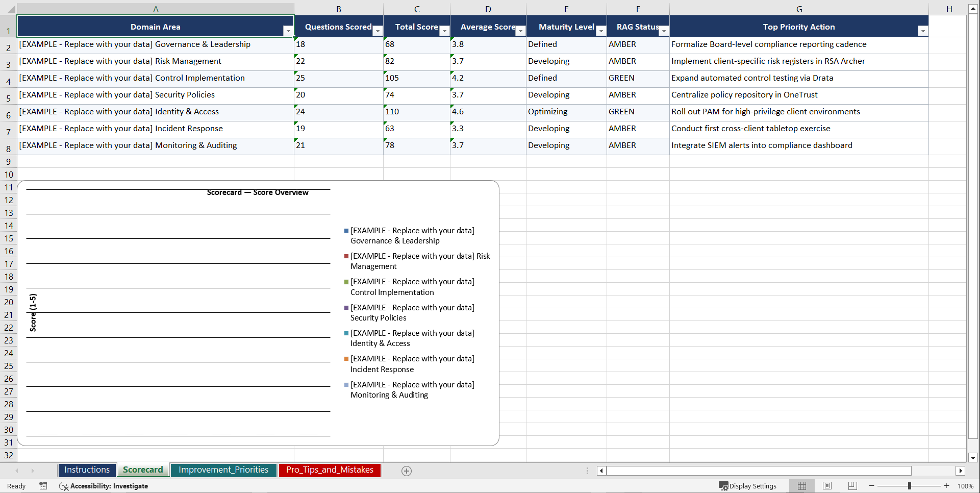Select the Normal view icon
The height and width of the screenshot is (493, 980).
click(x=801, y=486)
